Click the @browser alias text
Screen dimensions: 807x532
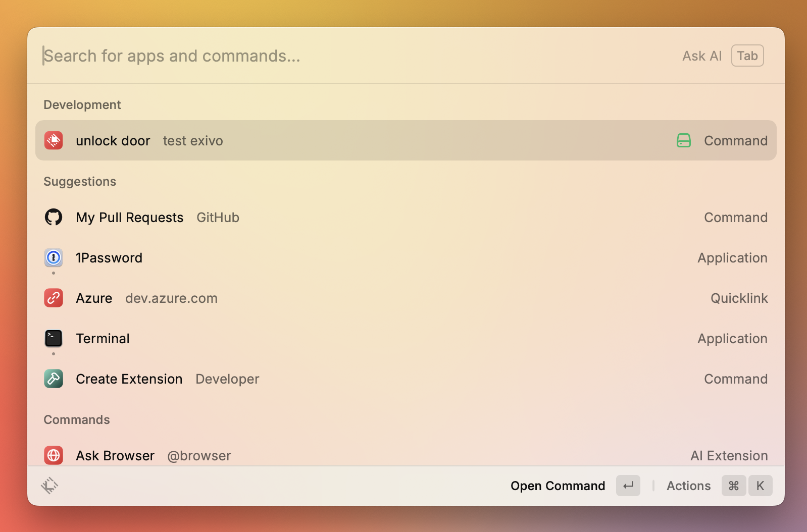(199, 456)
